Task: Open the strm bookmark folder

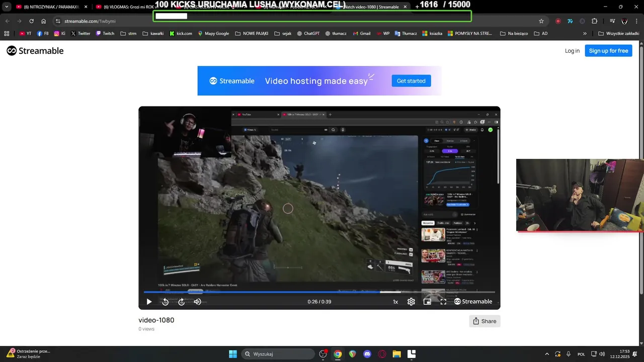Action: [x=128, y=34]
